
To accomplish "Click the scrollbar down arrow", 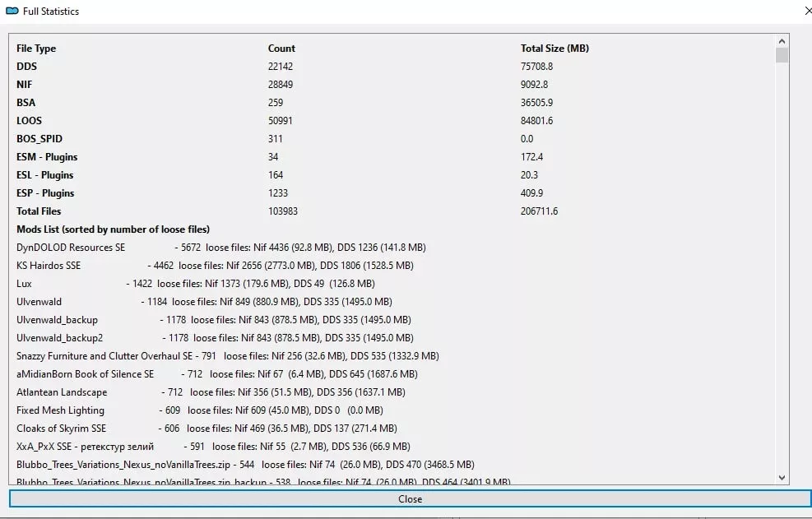I will pos(782,478).
